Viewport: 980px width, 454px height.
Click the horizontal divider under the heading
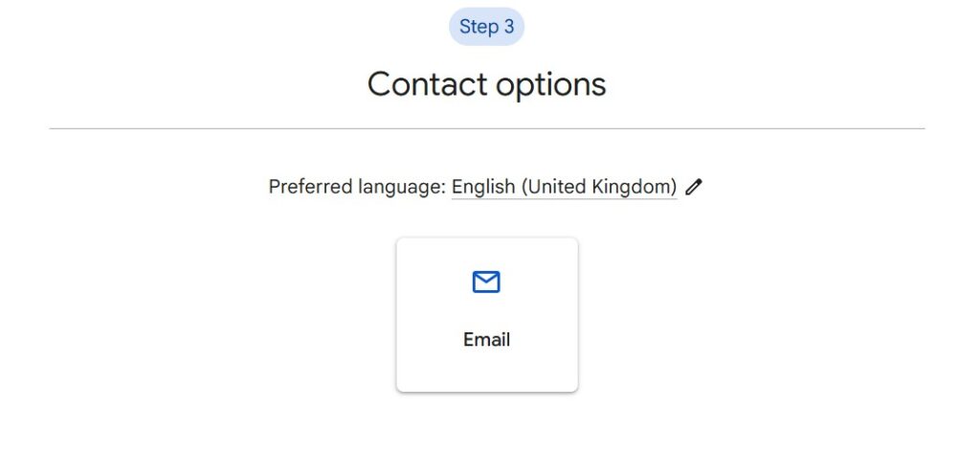click(486, 128)
